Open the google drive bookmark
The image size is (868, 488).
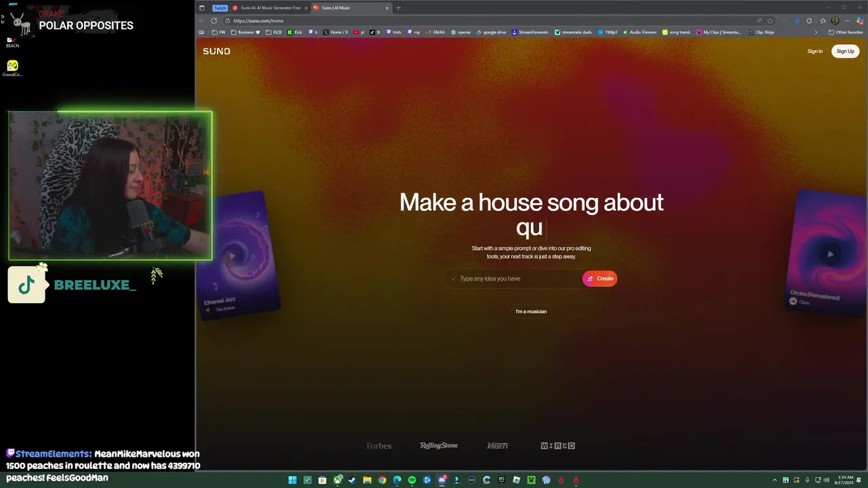pyautogui.click(x=492, y=32)
